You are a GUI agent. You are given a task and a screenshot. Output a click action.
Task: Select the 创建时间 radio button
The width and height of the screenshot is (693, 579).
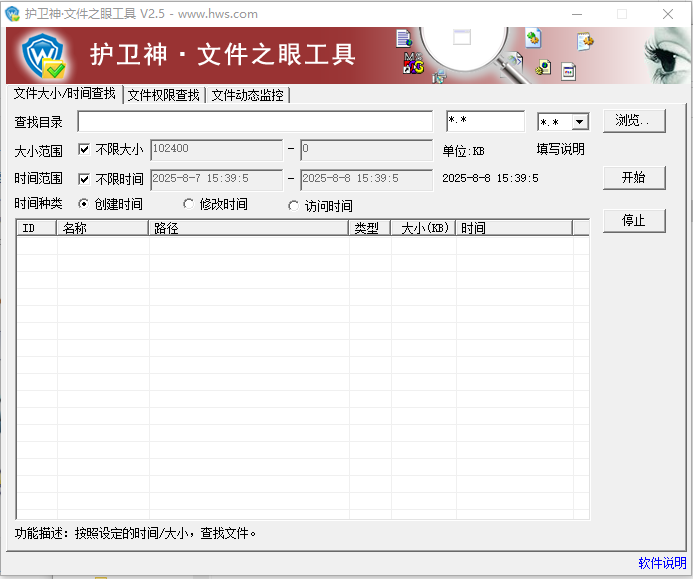tap(83, 204)
